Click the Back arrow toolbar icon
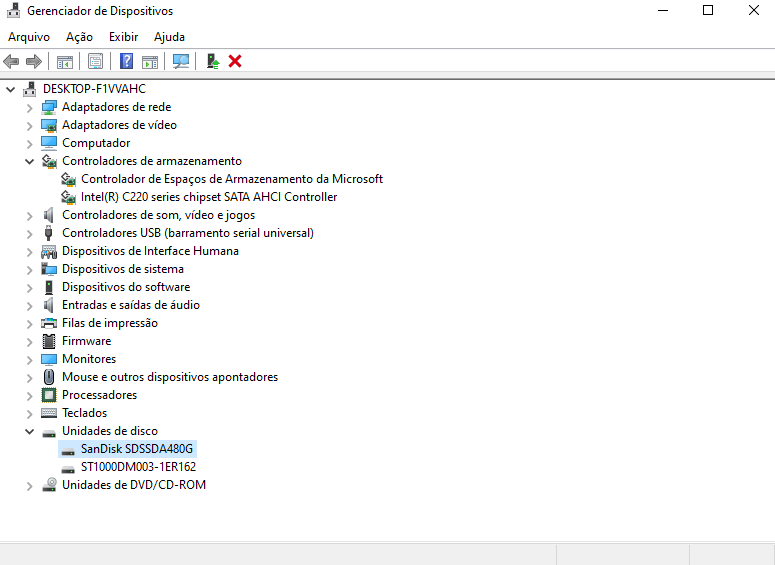The height and width of the screenshot is (565, 775). pos(11,62)
